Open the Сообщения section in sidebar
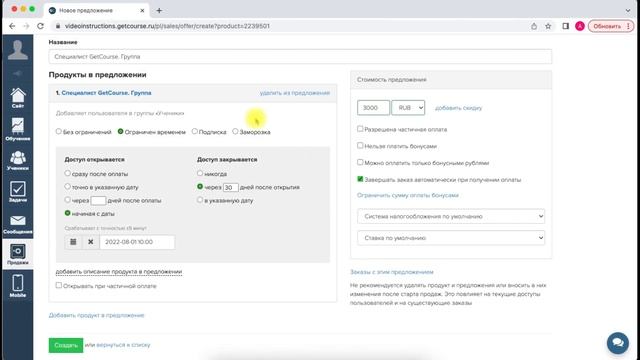The image size is (640, 360). 18,224
